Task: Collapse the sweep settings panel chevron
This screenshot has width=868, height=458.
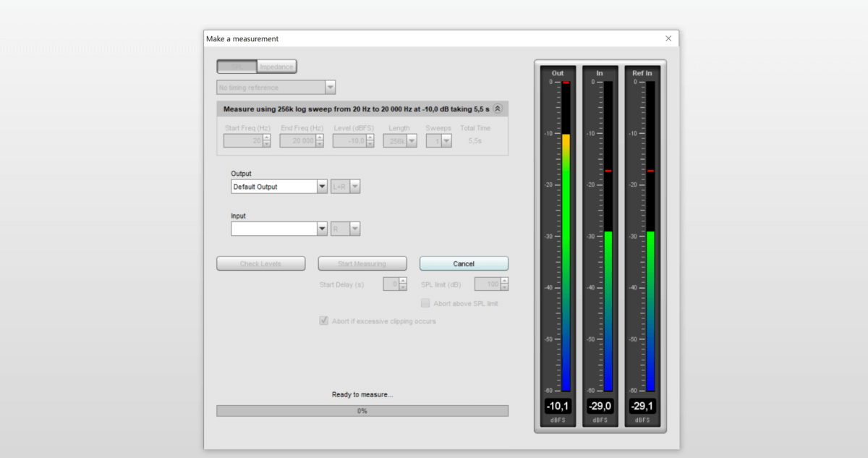Action: click(497, 109)
